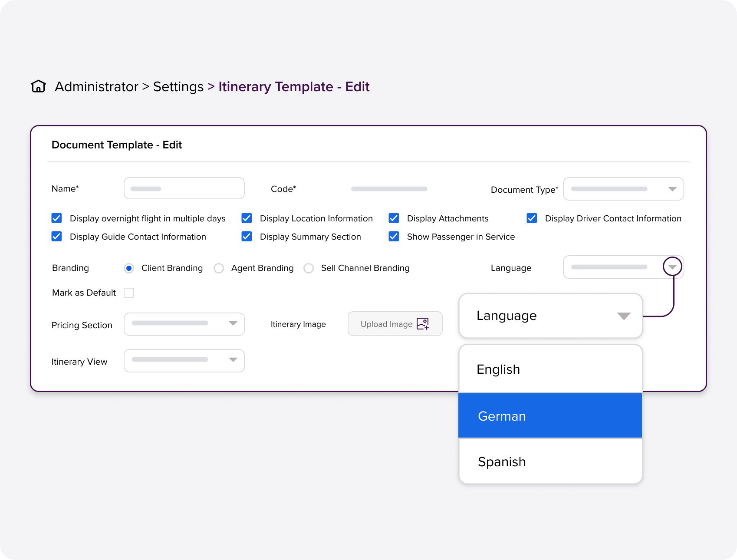Click the circled Language dropdown arrow
The image size is (737, 560).
click(672, 267)
